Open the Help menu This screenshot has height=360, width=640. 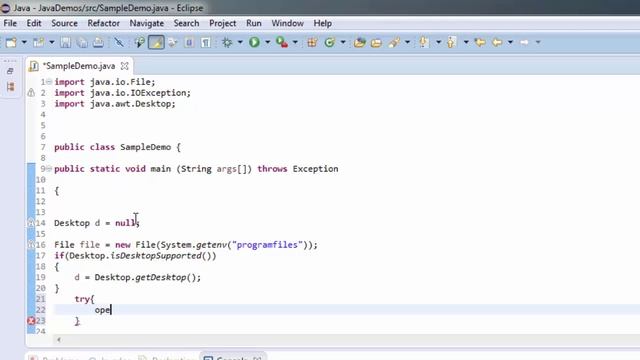point(322,23)
